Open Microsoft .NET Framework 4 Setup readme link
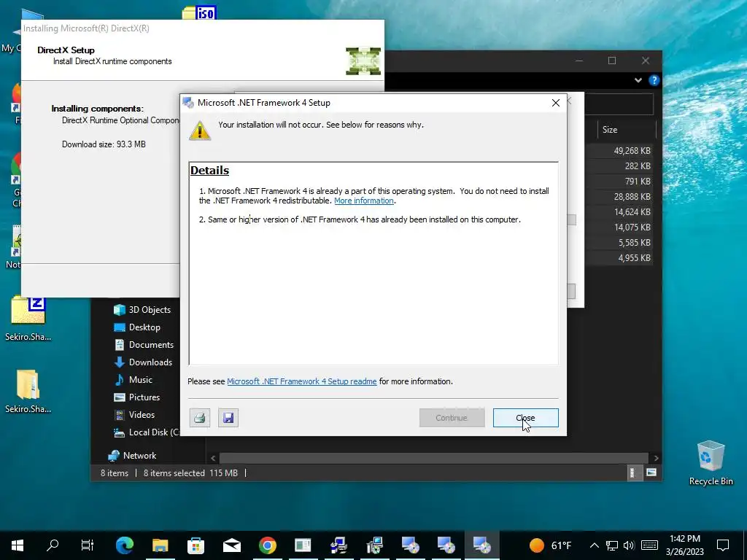747x560 pixels. pos(301,381)
